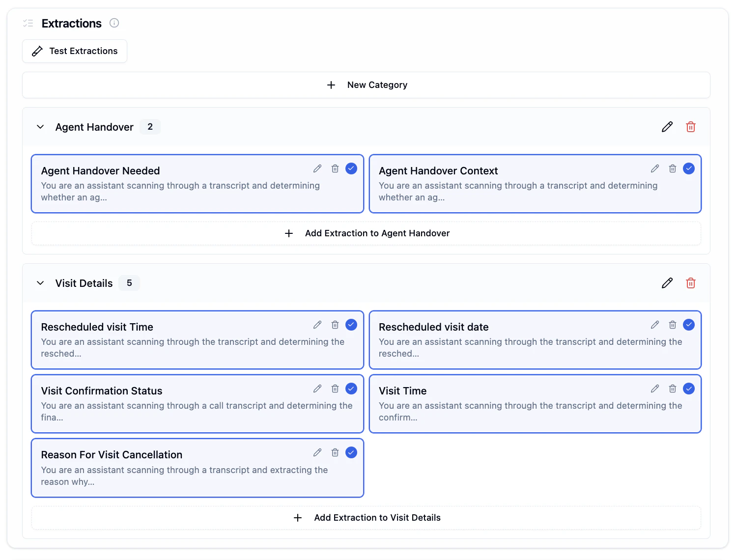Collapse the Visit Details section
The height and width of the screenshot is (560, 736).
pyautogui.click(x=40, y=283)
